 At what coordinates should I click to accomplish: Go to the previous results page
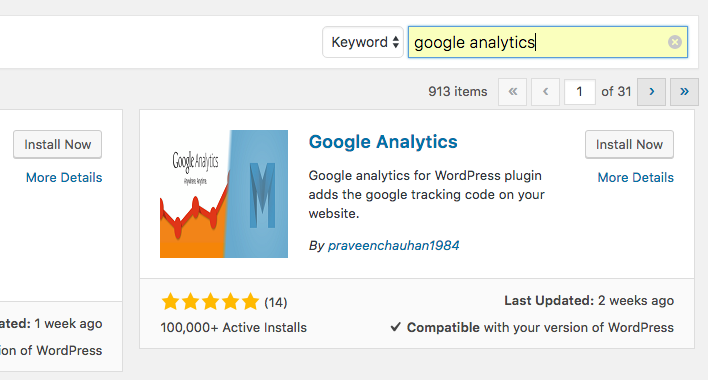pos(545,92)
